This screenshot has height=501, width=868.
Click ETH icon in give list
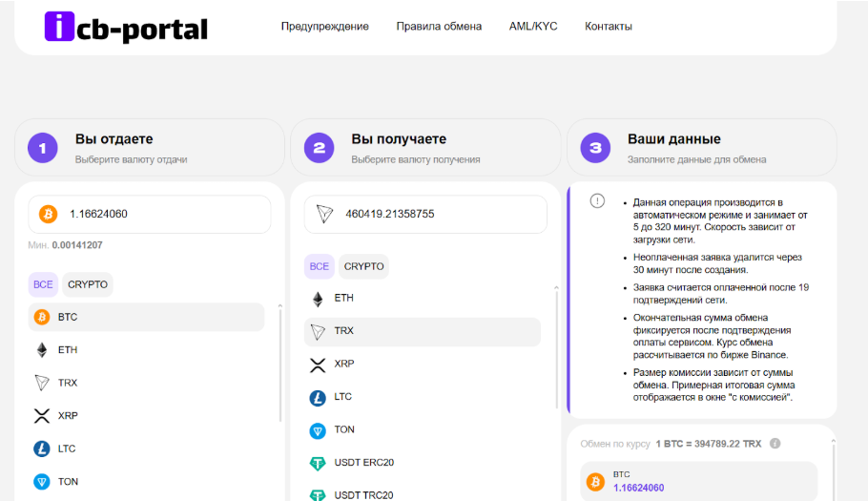(x=42, y=350)
